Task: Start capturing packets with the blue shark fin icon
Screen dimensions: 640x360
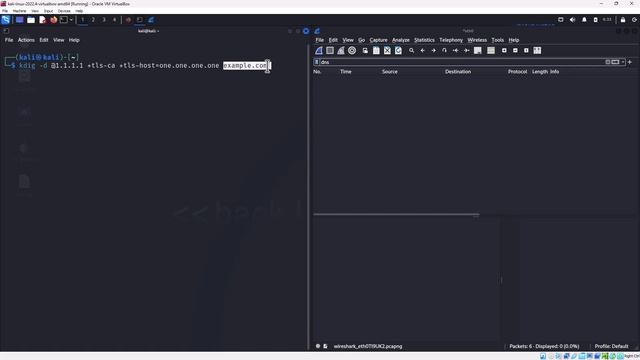Action: pyautogui.click(x=319, y=51)
